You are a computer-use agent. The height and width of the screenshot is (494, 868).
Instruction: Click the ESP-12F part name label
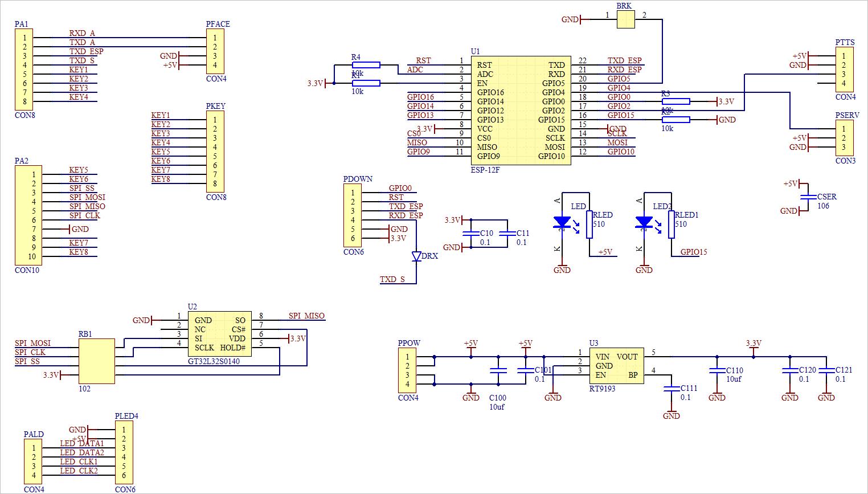[x=485, y=170]
